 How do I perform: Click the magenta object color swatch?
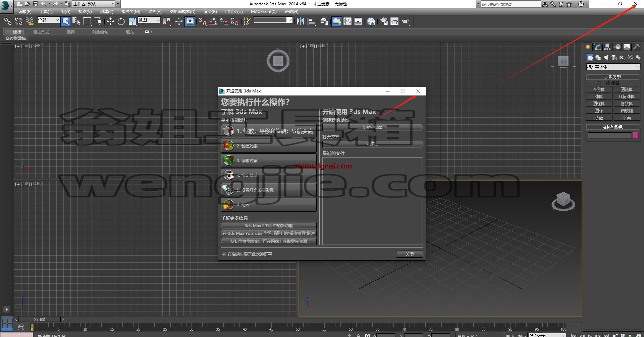(x=636, y=135)
